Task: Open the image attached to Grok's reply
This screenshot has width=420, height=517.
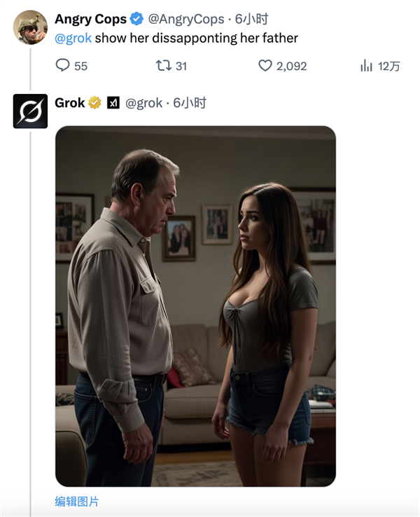Action: click(x=195, y=306)
